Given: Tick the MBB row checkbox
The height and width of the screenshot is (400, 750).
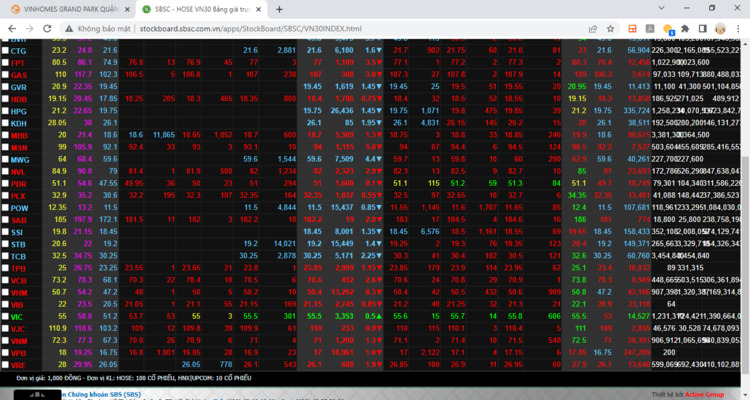Looking at the screenshot, I should (5, 135).
